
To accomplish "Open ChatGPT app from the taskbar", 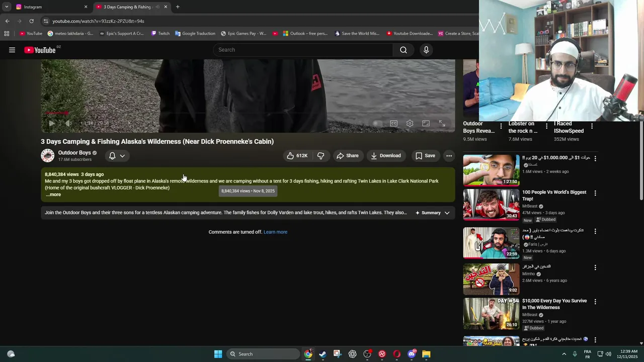I will (x=352, y=354).
